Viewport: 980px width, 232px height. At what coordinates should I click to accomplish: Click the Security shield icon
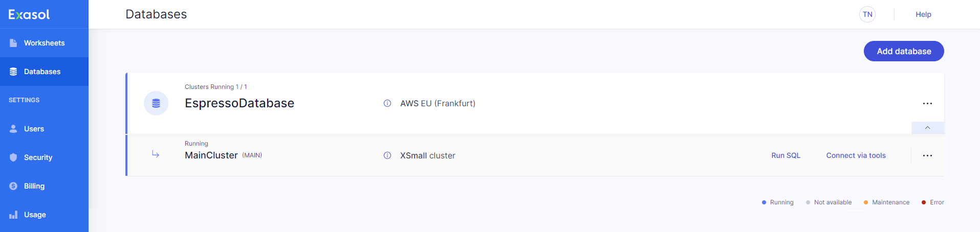pos(13,157)
